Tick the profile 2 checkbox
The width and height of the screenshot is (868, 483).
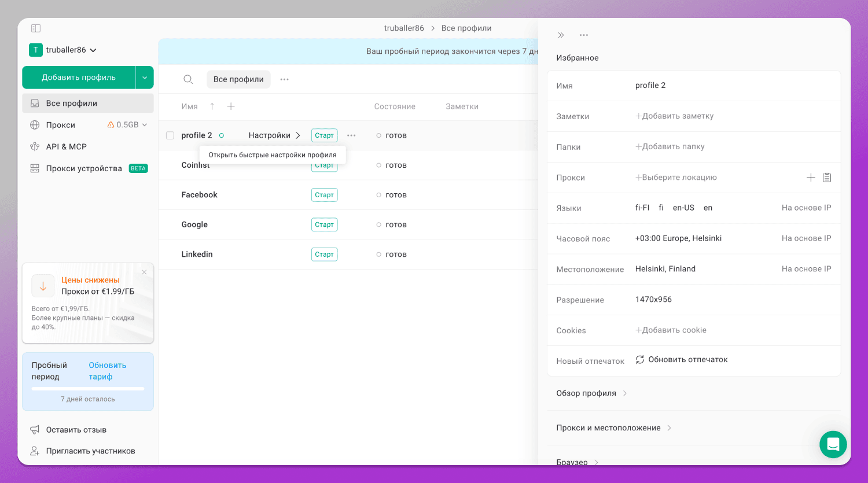(170, 135)
